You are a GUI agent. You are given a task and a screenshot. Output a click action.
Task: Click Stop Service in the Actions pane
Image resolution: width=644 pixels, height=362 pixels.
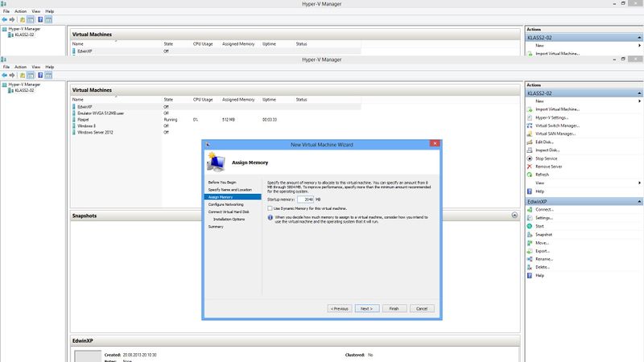pyautogui.click(x=547, y=158)
